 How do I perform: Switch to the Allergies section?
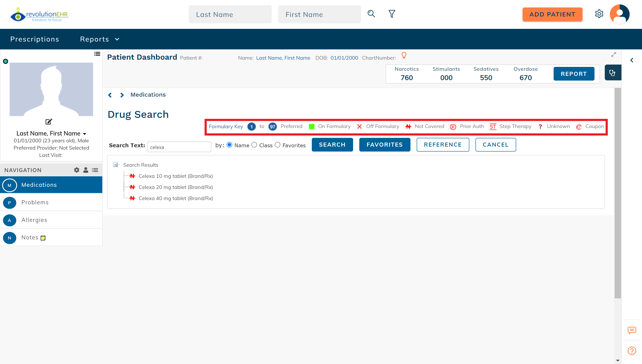[34, 220]
